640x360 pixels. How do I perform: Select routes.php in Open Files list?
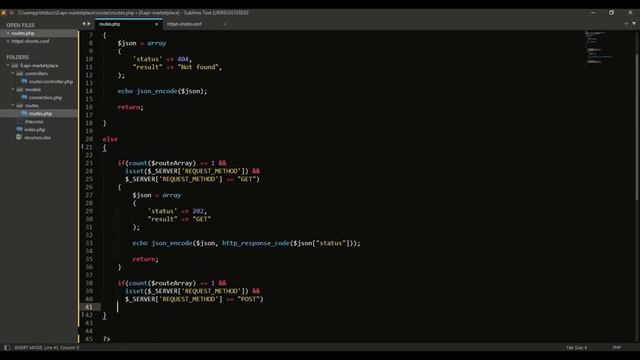[23, 33]
